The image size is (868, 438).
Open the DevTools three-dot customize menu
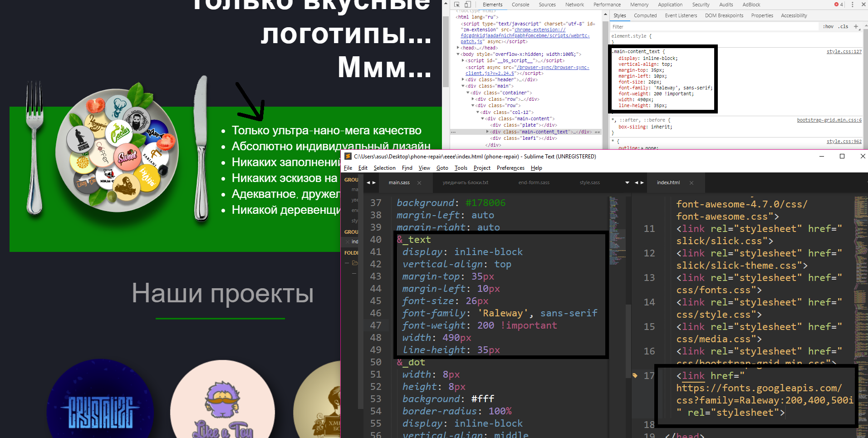tap(852, 5)
